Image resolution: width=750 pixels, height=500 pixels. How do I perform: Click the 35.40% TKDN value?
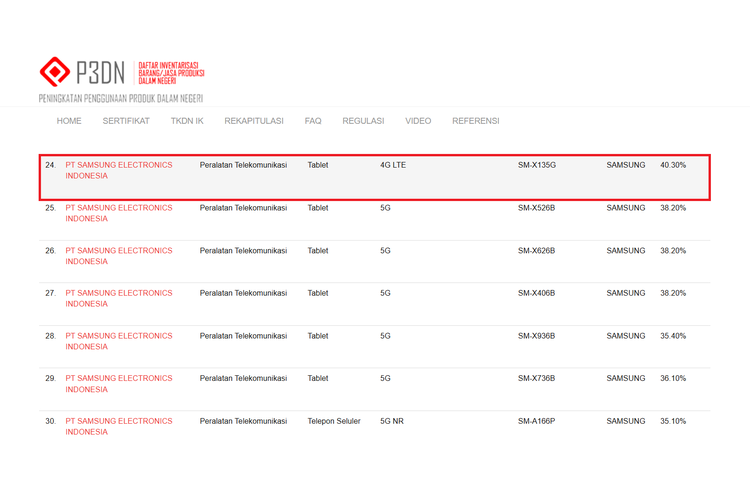673,336
